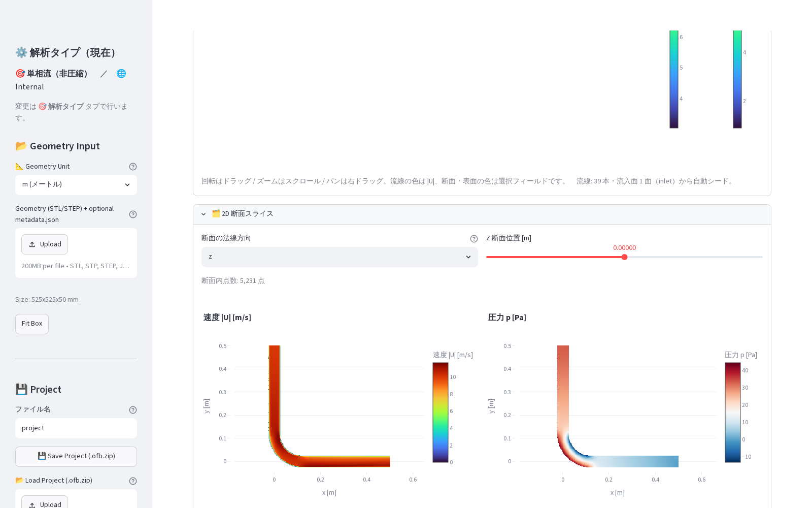The image size is (812, 508).
Task: Open Geometry Unit dropdown m (メートル)
Action: [x=76, y=185]
